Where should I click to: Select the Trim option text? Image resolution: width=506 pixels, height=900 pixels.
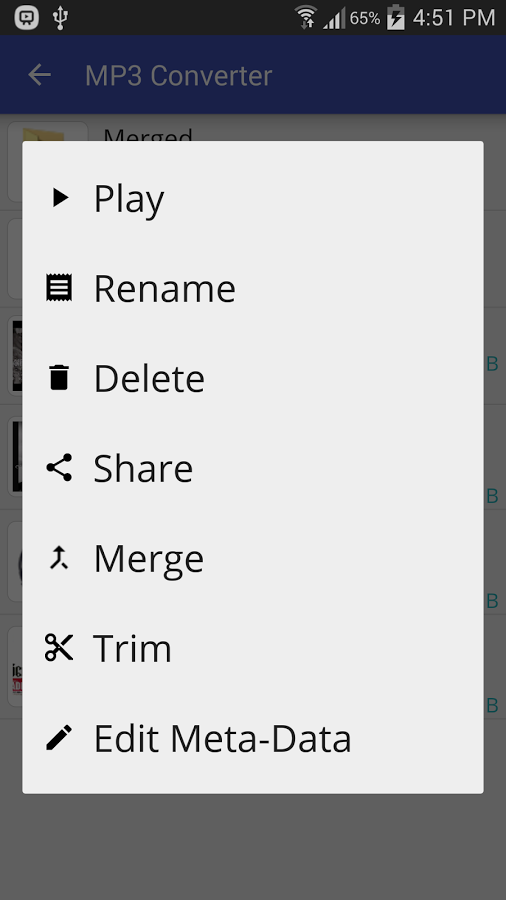(x=133, y=649)
